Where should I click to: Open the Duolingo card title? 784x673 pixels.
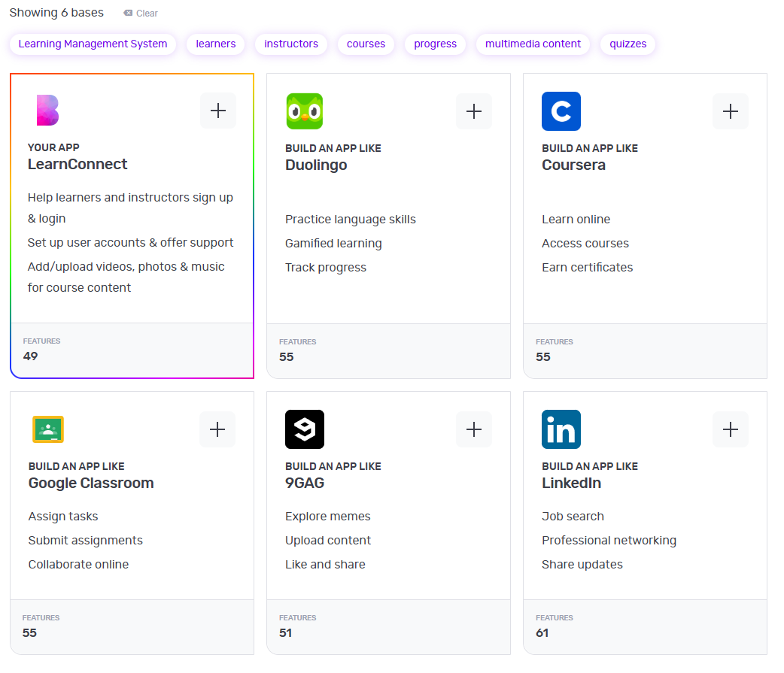(316, 165)
